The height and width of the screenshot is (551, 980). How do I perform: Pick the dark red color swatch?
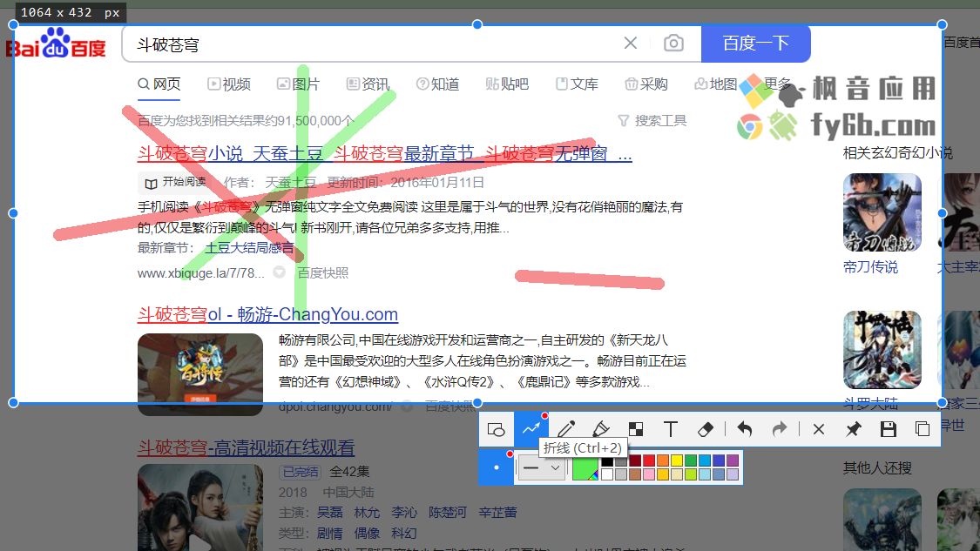click(x=635, y=461)
